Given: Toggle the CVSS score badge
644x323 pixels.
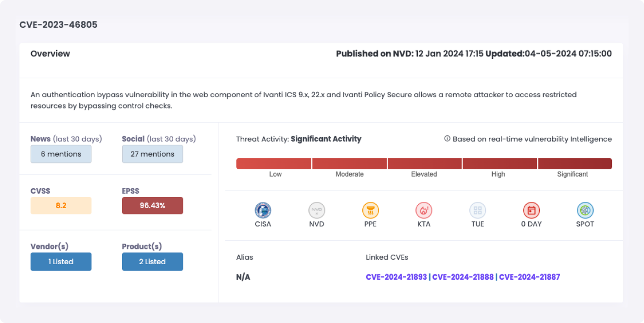Looking at the screenshot, I should (x=61, y=206).
